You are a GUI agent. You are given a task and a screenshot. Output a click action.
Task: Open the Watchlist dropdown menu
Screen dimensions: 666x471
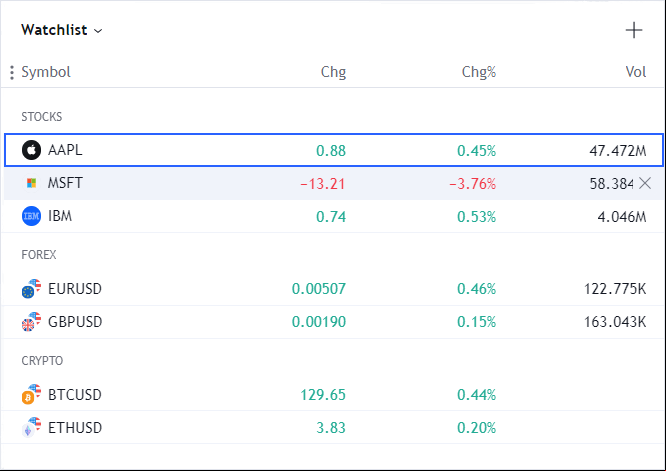click(x=62, y=30)
